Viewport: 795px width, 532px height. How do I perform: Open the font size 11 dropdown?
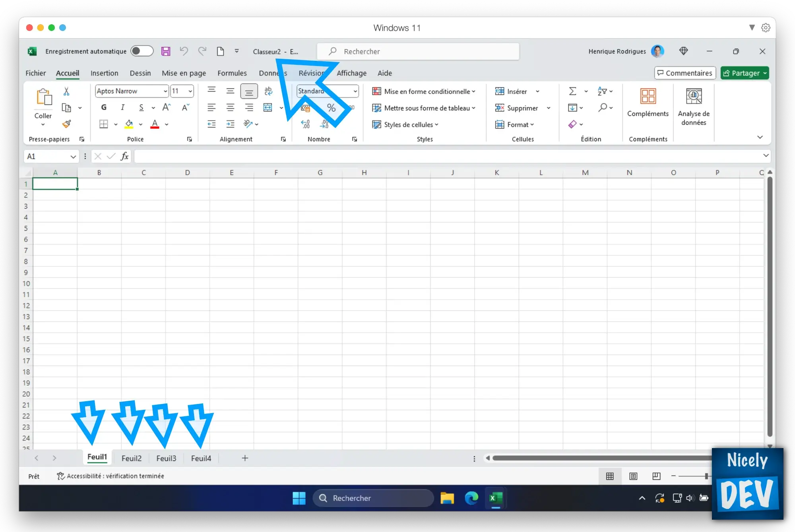(x=190, y=91)
